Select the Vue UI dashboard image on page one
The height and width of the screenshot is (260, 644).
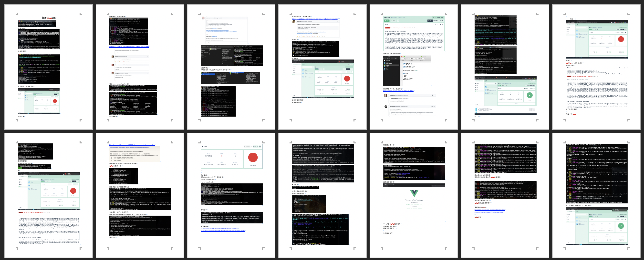(x=39, y=101)
